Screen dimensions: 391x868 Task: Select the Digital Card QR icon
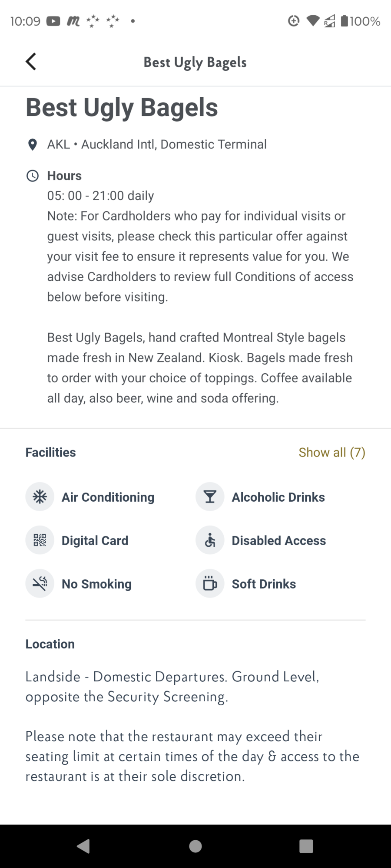(x=40, y=540)
